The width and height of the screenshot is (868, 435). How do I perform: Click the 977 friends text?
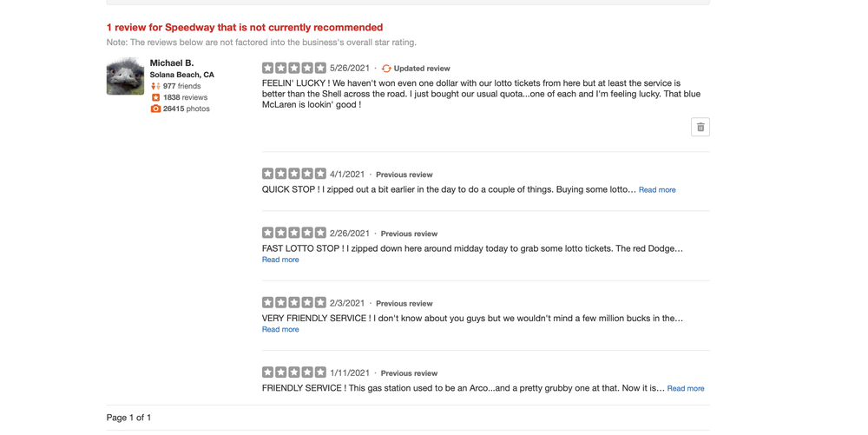(x=182, y=86)
